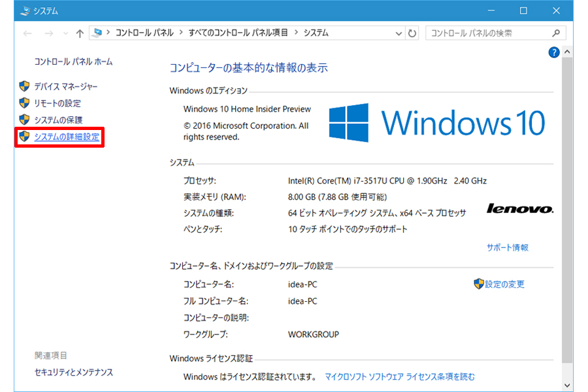Expand chevron after コントロール パネル breadcrumb
The image size is (588, 392).
pos(181,33)
